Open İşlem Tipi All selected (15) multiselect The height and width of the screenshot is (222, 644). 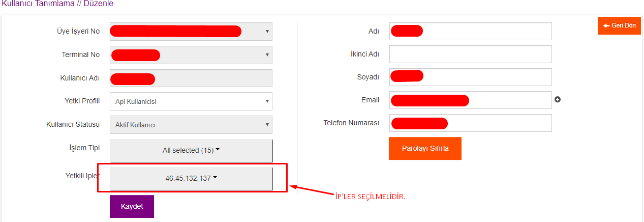pos(191,150)
